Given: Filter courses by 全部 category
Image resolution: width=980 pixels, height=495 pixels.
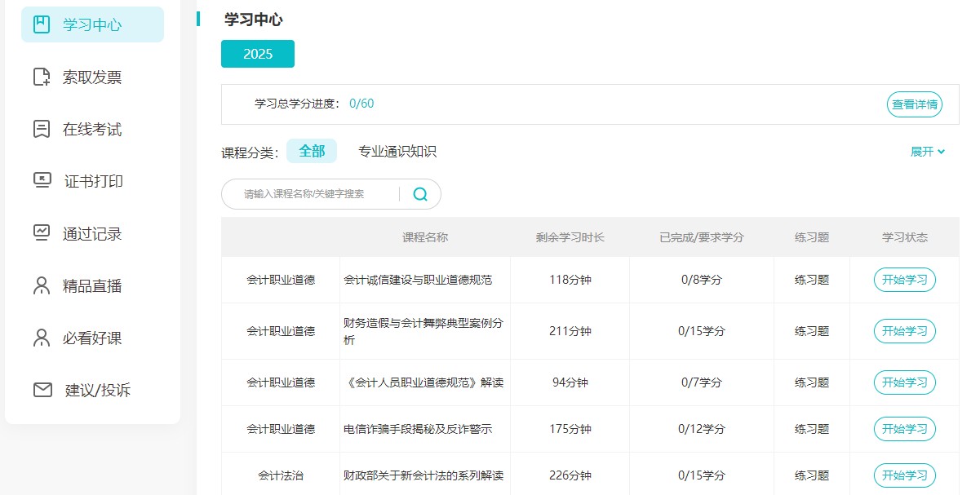Looking at the screenshot, I should (312, 151).
